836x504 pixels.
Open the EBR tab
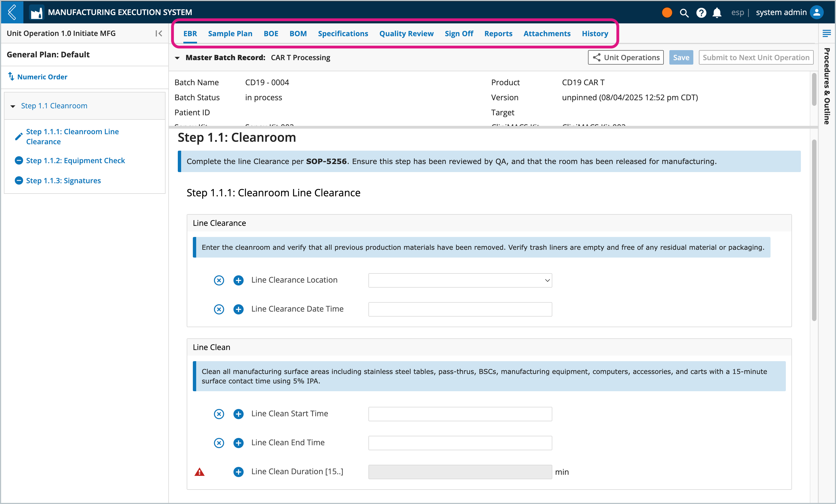point(190,34)
